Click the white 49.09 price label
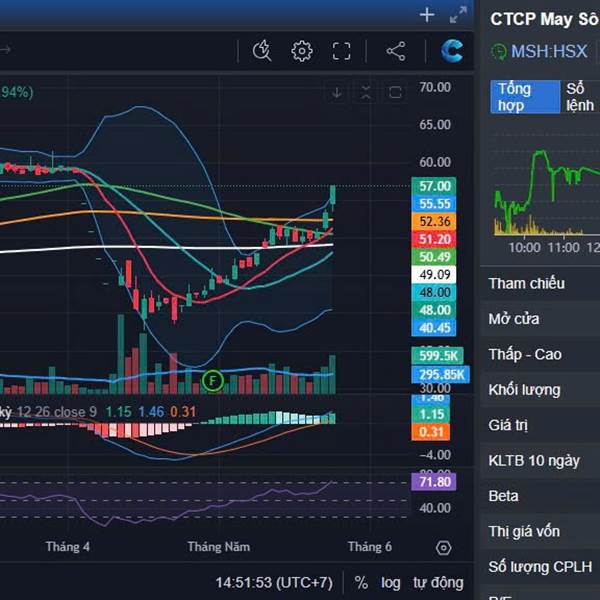Screen dimensions: 600x600 pyautogui.click(x=434, y=275)
